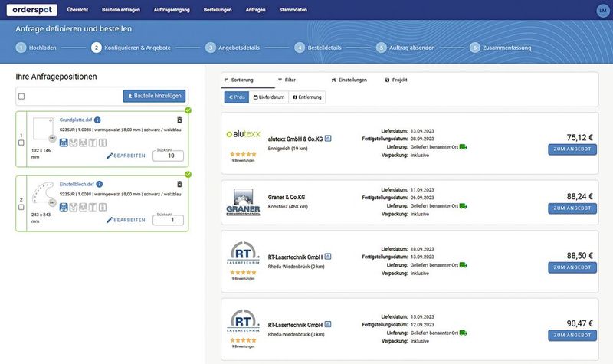Delete the Grundplatte.dxf position via trash icon
The width and height of the screenshot is (613, 364).
click(x=179, y=120)
